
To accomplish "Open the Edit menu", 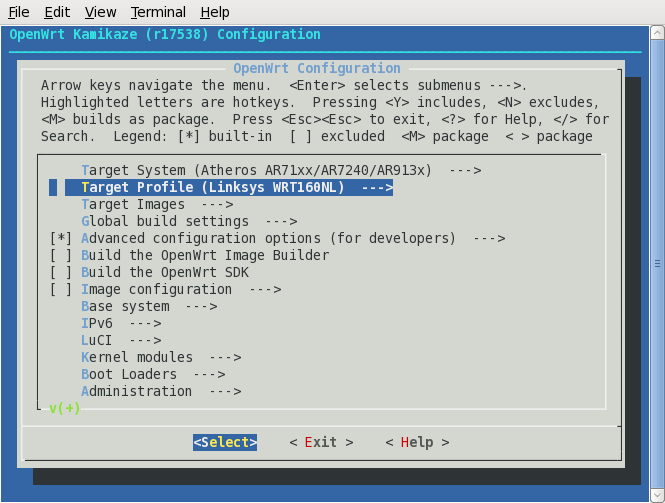I will click(57, 12).
